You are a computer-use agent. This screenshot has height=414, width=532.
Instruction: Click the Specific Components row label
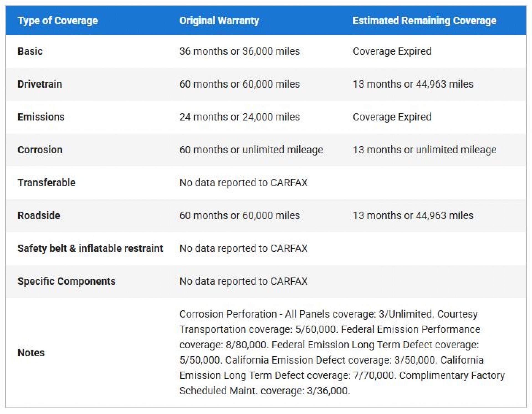tap(66, 281)
